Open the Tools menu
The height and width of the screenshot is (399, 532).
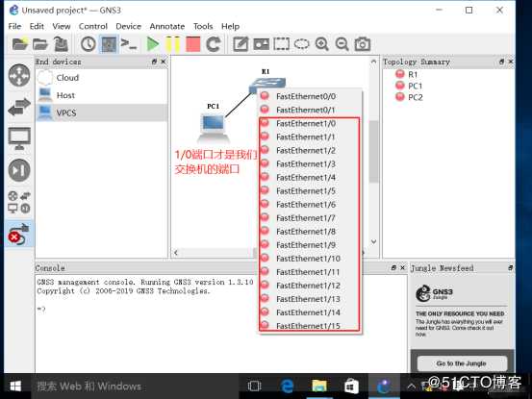pyautogui.click(x=203, y=26)
